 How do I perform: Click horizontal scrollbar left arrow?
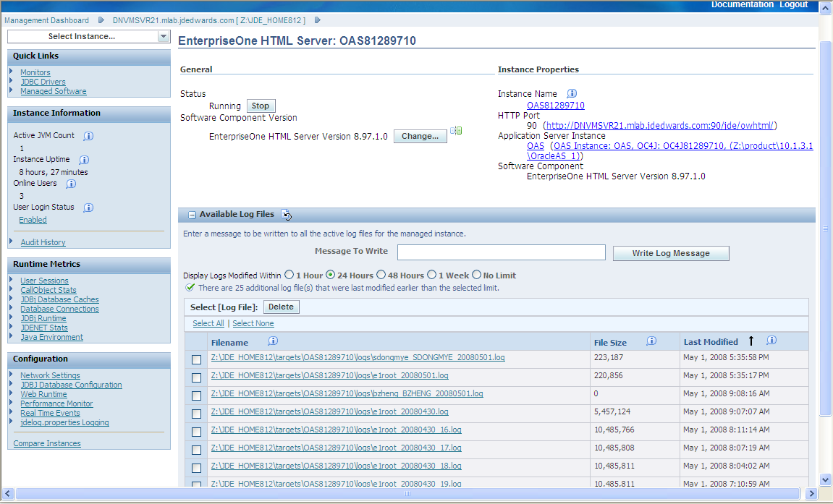click(7, 493)
